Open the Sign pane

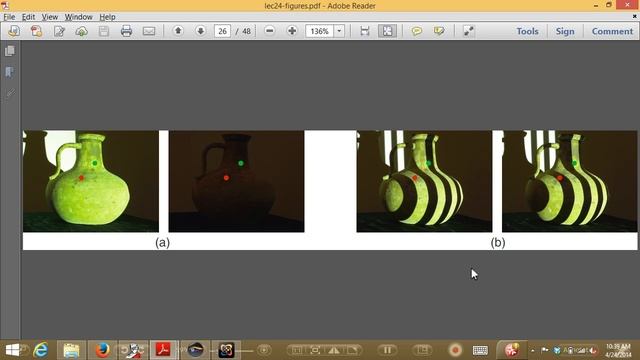565,31
